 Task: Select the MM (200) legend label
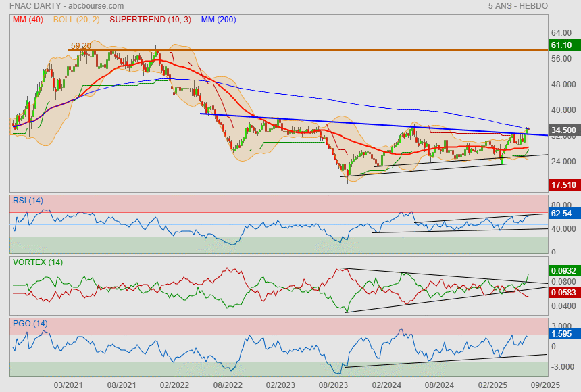coord(218,20)
